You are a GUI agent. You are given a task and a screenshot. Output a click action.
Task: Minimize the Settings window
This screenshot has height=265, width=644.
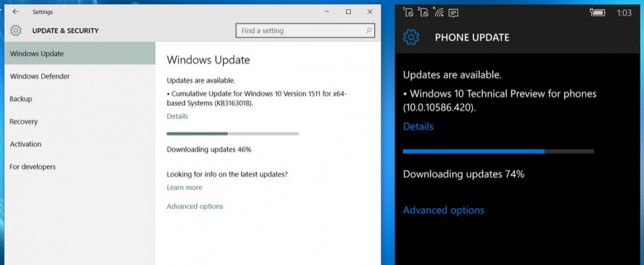tap(327, 12)
